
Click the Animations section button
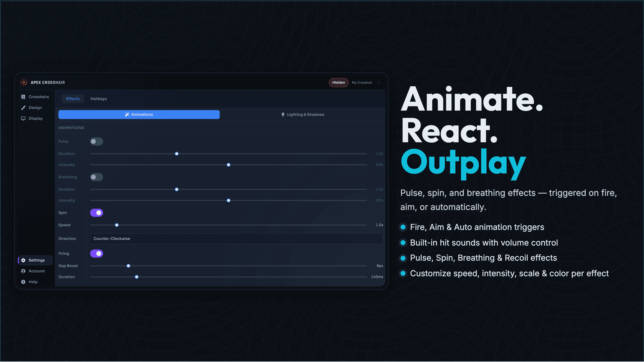tap(139, 115)
